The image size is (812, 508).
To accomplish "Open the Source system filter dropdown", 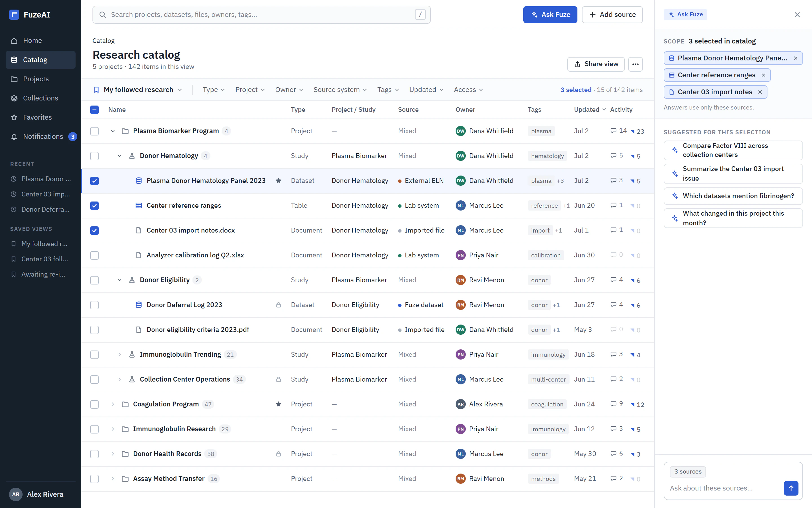I will [x=340, y=90].
